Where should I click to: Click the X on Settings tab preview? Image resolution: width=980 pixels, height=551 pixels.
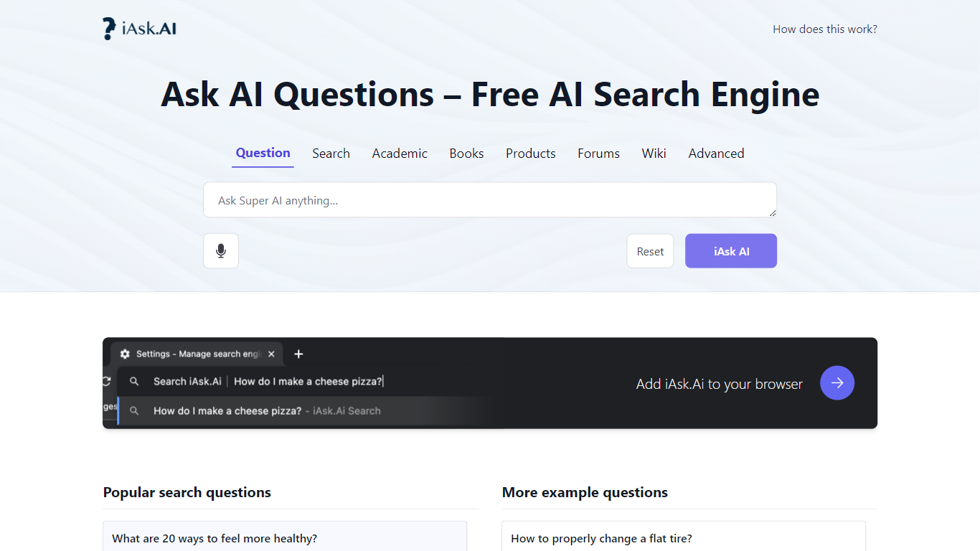[x=271, y=354]
